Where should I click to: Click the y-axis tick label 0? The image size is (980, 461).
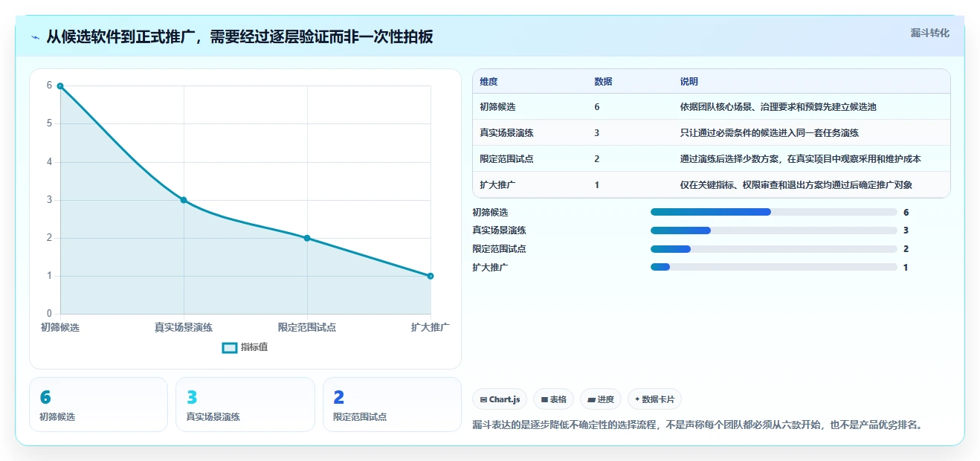coord(50,314)
